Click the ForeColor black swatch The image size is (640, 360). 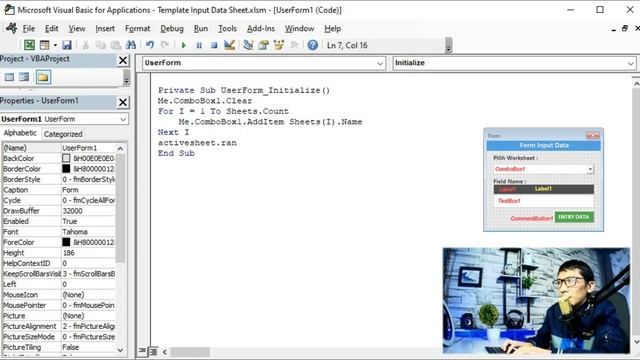[66, 242]
